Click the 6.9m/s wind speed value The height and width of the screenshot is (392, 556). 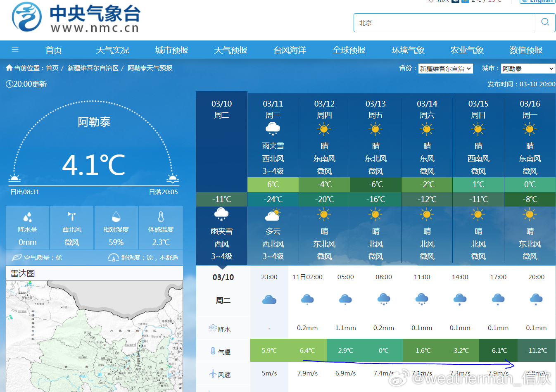345,373
